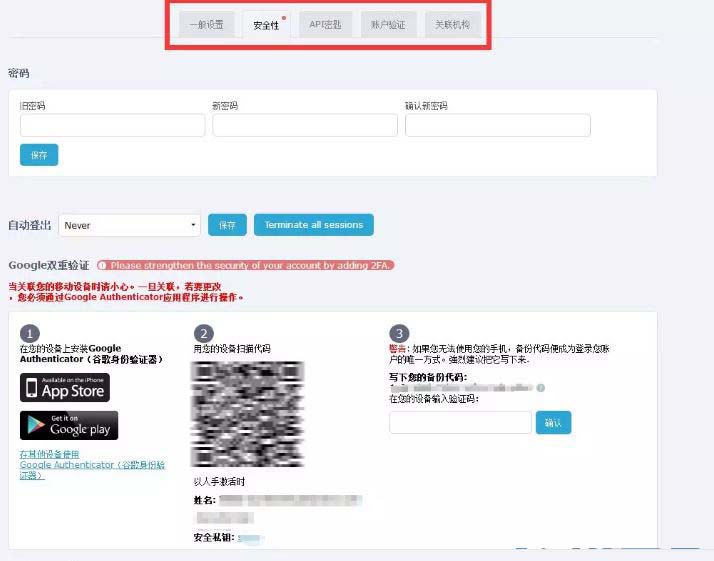The image size is (714, 561).
Task: Click the 写下您的备份代码 label
Action: pos(428,377)
